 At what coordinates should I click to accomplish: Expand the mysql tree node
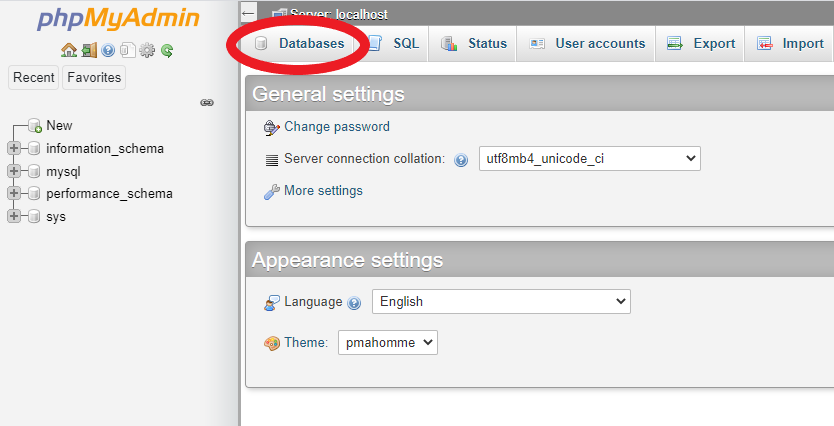click(x=14, y=171)
